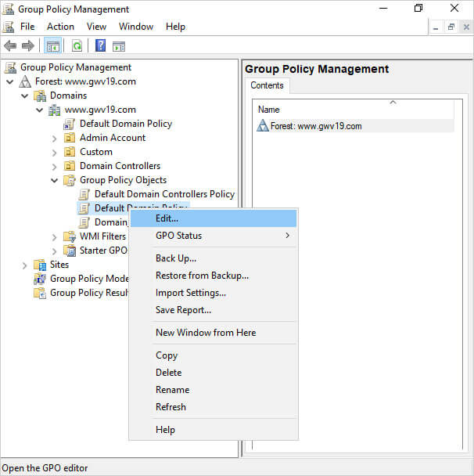Choose Edit... from the context menu
This screenshot has height=476, width=474.
(x=214, y=218)
